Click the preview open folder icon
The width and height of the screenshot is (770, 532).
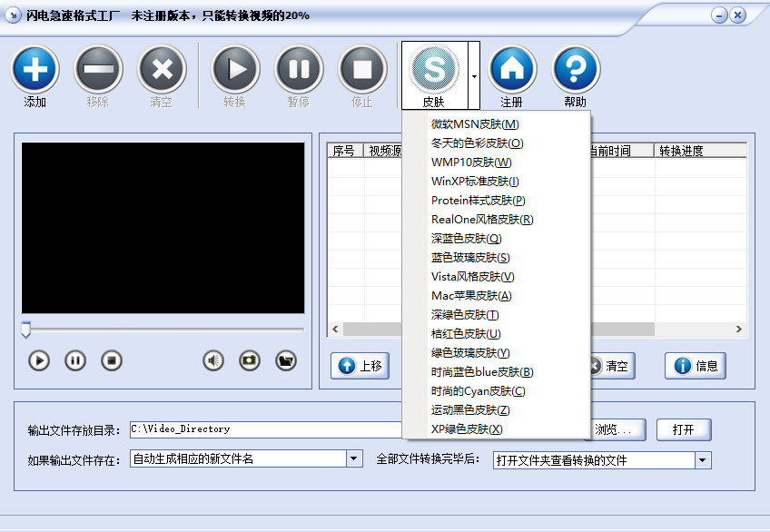[x=286, y=360]
